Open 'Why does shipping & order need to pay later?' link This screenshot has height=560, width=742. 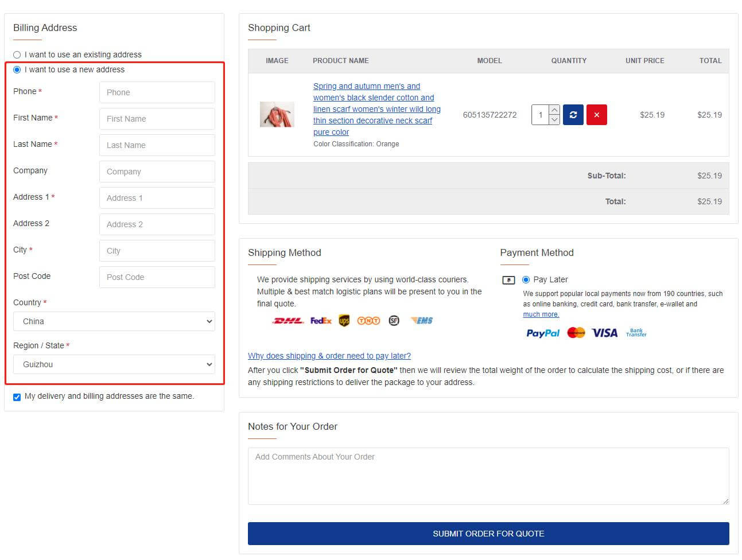(329, 356)
